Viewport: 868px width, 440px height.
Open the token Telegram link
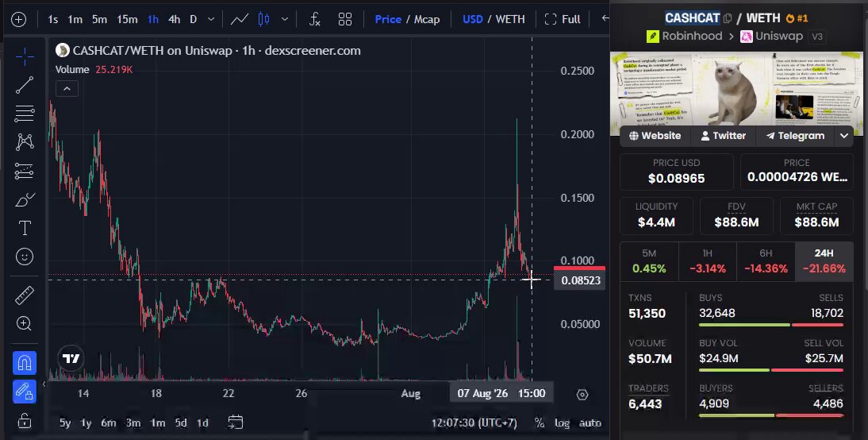[x=795, y=136]
